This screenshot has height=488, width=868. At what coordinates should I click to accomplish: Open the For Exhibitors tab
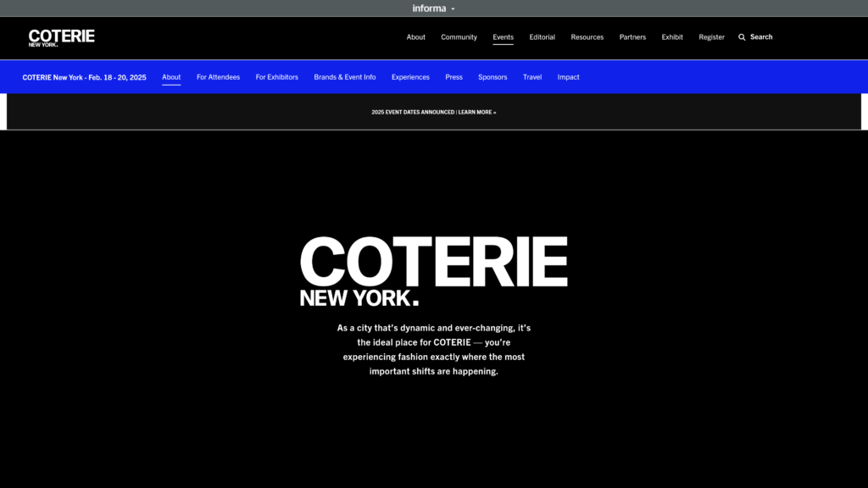[277, 77]
